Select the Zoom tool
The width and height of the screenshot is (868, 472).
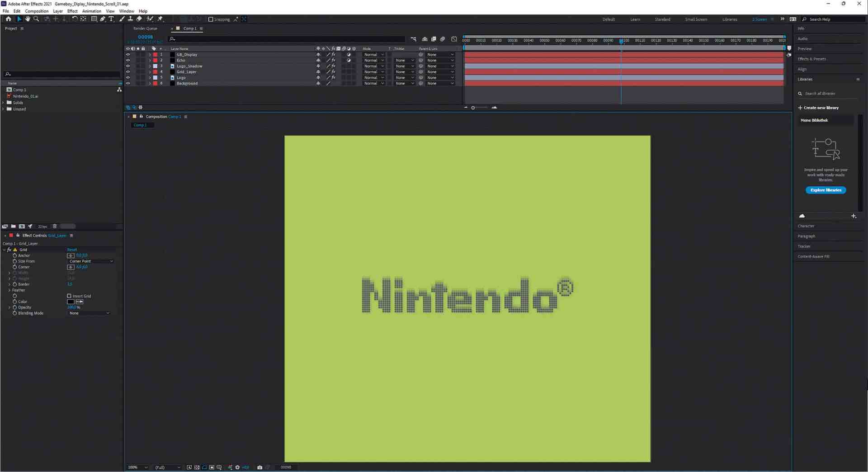pos(36,19)
